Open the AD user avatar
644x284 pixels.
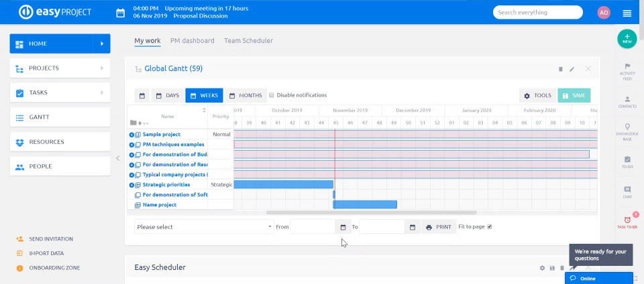tap(604, 12)
